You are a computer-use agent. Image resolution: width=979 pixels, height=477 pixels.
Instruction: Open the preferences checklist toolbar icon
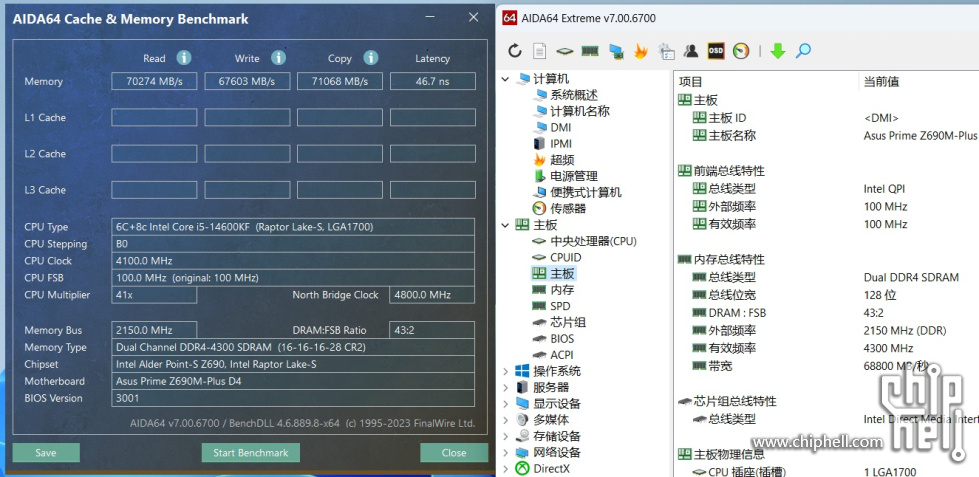(x=666, y=51)
